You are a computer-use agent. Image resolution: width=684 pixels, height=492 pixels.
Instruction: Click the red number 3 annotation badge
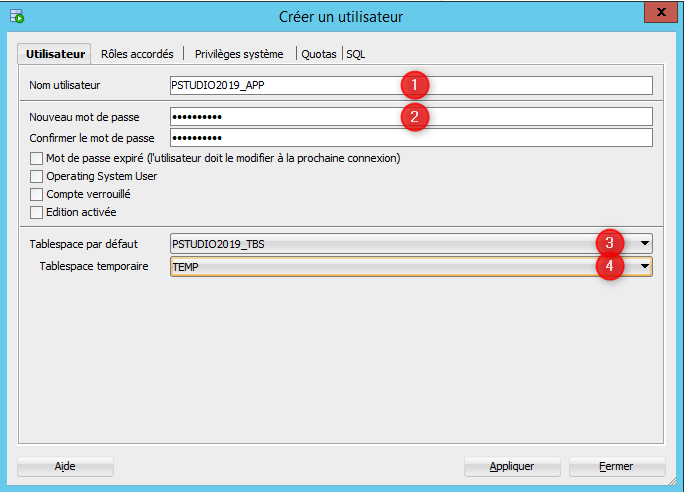pyautogui.click(x=610, y=242)
